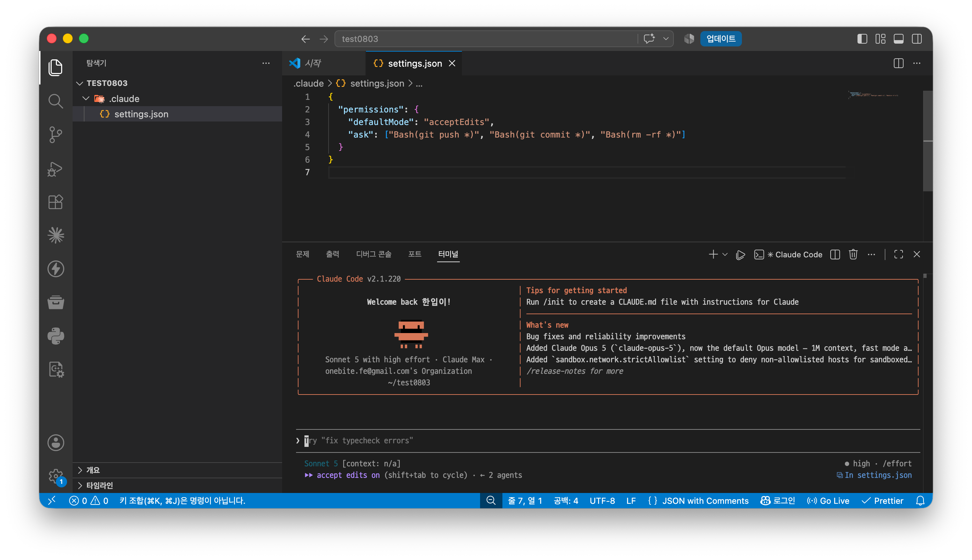Add a new terminal with plus icon

pyautogui.click(x=713, y=254)
